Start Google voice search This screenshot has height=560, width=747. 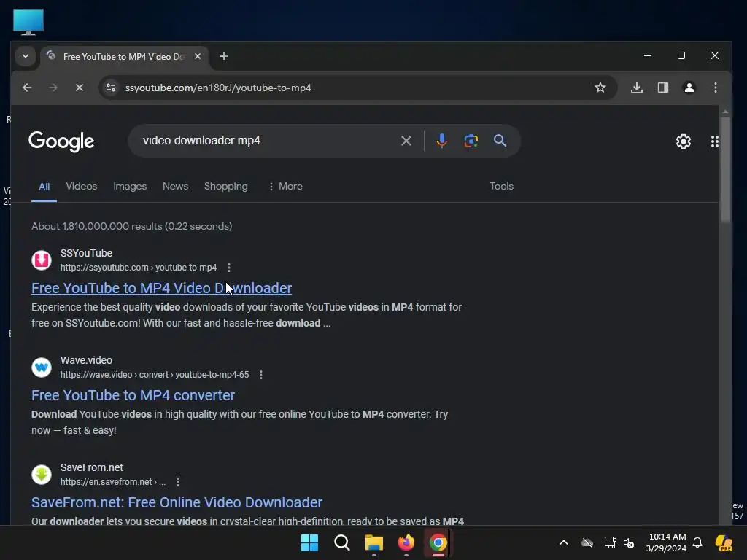[x=441, y=141]
